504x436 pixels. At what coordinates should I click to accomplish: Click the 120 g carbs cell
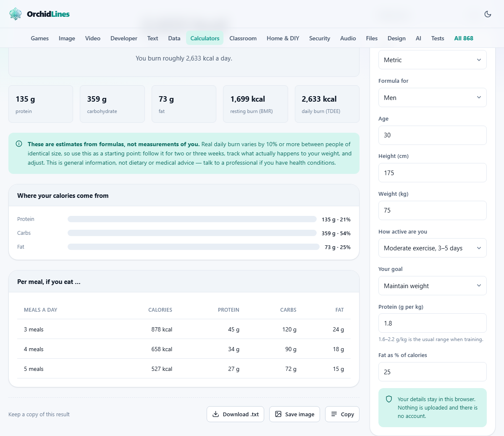289,329
